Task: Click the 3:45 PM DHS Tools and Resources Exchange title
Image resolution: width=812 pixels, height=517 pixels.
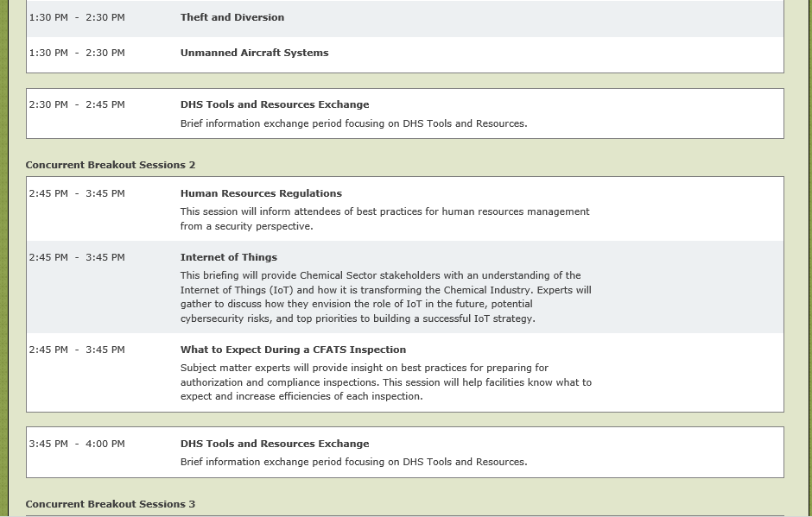Action: [274, 444]
